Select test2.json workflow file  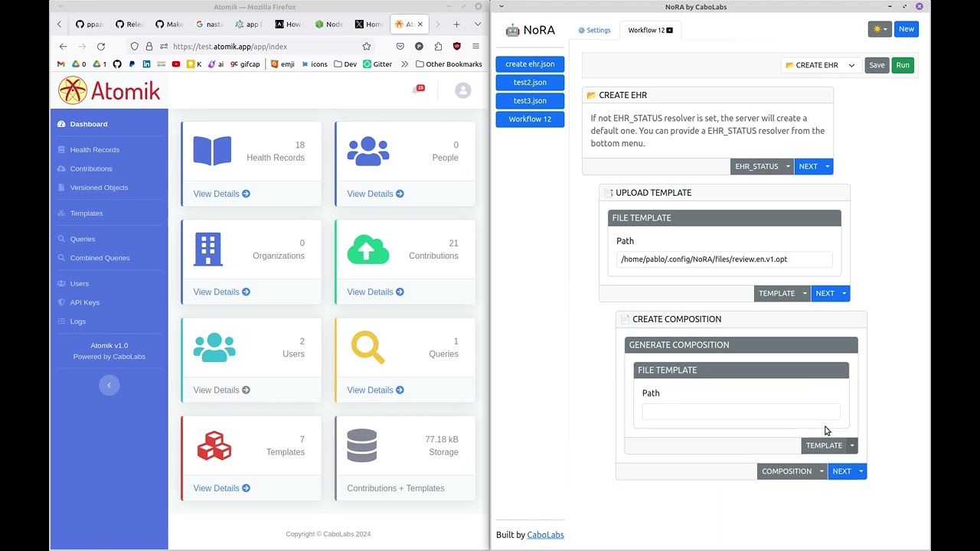point(530,83)
